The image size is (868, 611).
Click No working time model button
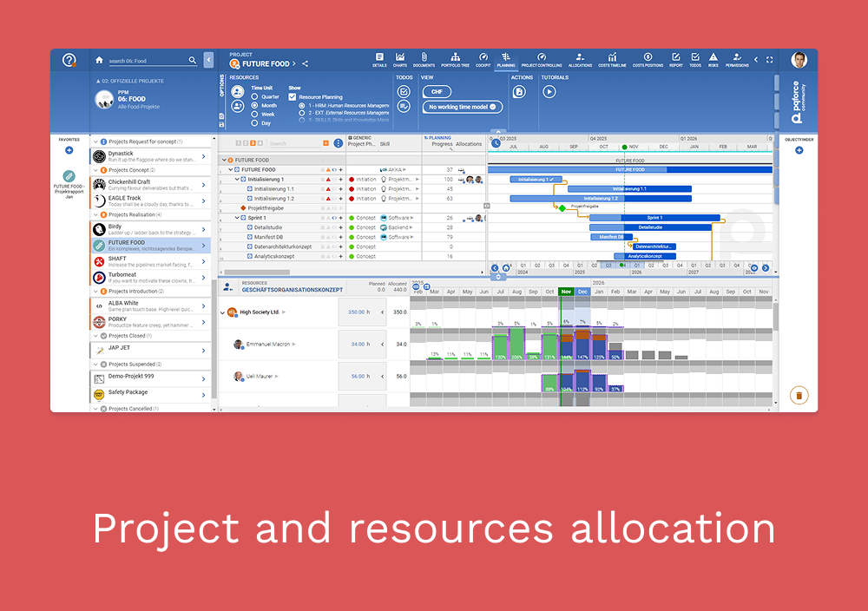click(463, 107)
